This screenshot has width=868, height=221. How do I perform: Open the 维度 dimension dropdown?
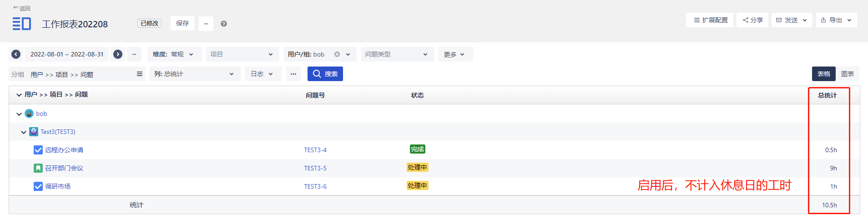click(173, 54)
